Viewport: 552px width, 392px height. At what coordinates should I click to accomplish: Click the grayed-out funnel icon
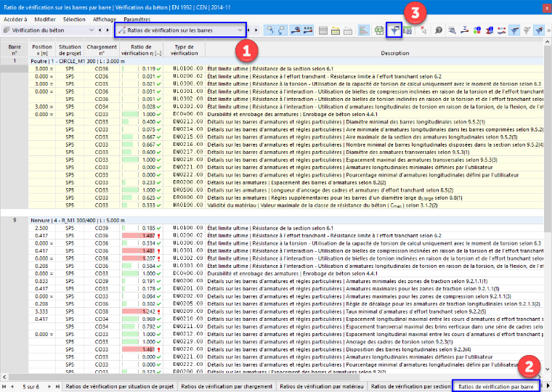[x=527, y=30]
